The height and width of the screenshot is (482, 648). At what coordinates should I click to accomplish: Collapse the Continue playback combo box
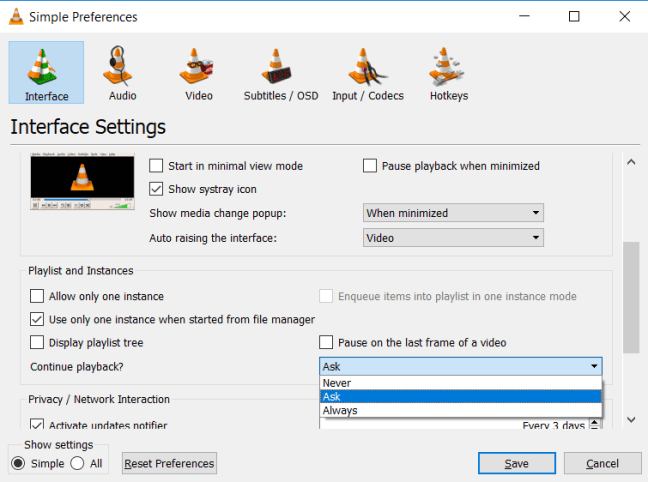pyautogui.click(x=461, y=367)
